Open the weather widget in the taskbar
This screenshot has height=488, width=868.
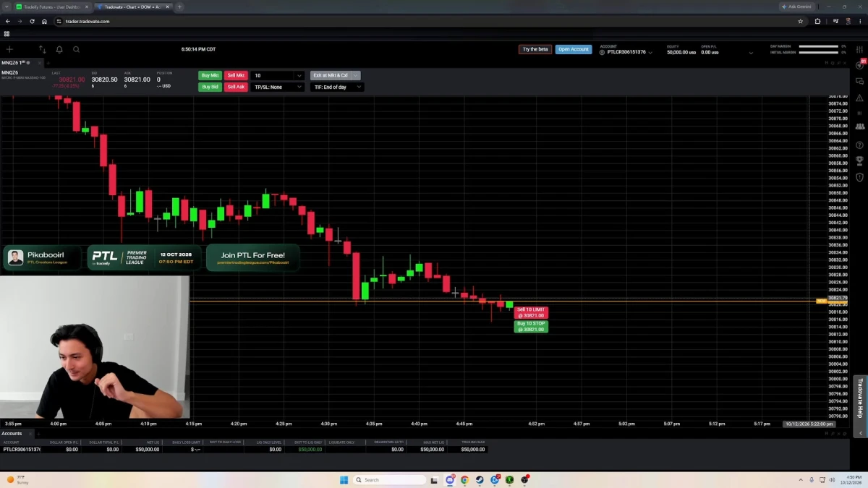coord(17,479)
